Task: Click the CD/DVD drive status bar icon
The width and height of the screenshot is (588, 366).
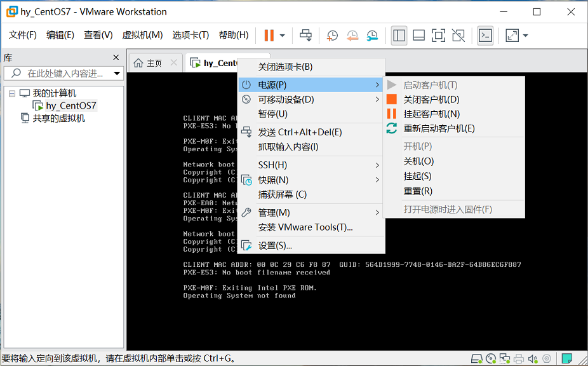Action: click(x=491, y=359)
